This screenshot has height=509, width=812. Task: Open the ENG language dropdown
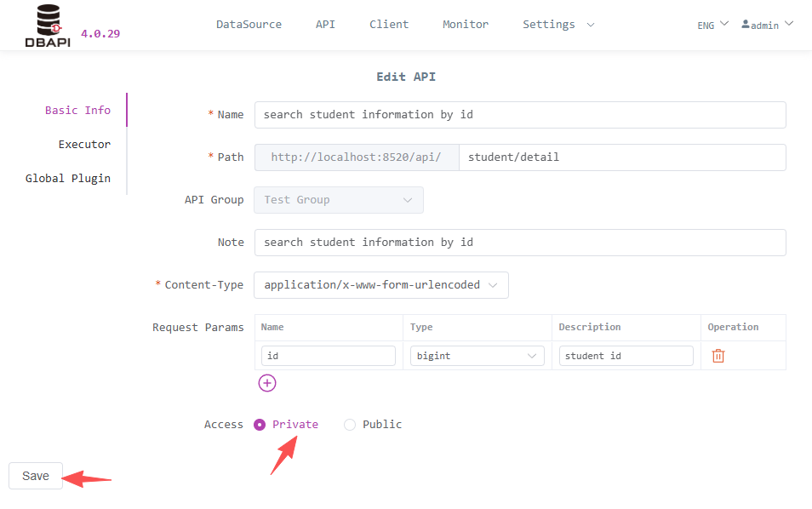click(x=712, y=25)
